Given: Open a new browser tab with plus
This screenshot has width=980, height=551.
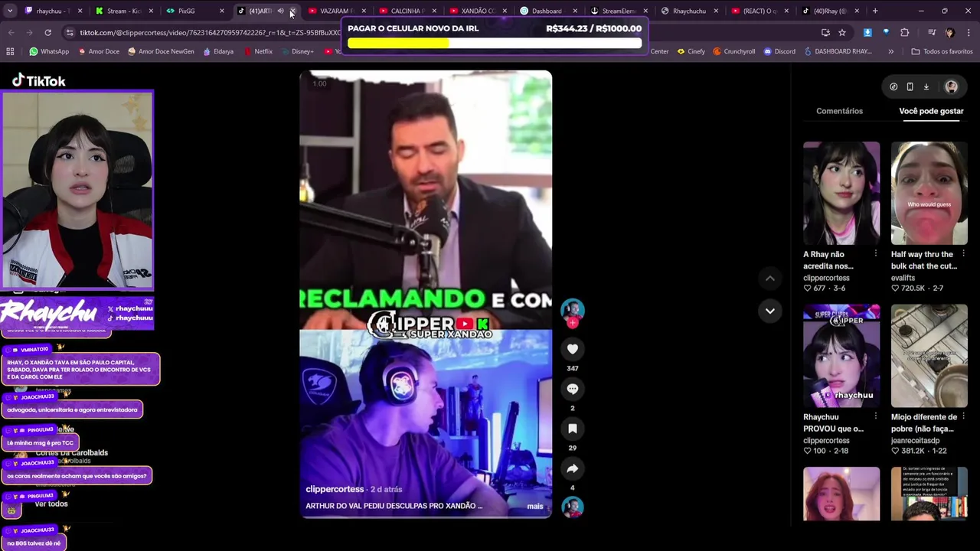Looking at the screenshot, I should [875, 11].
